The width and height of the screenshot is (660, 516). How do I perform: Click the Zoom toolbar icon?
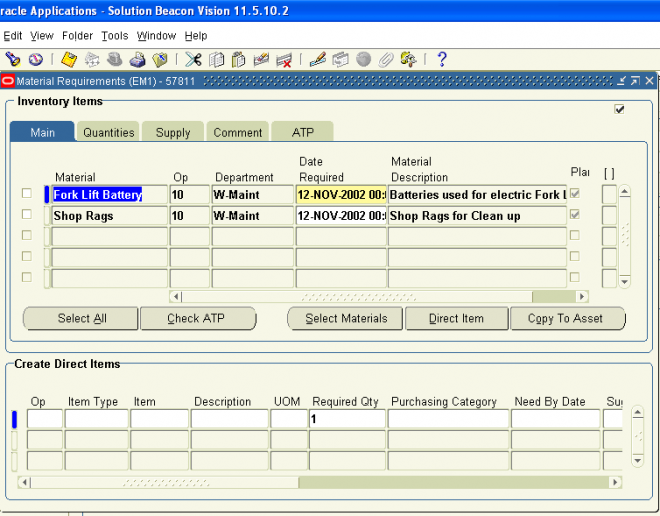(x=340, y=59)
